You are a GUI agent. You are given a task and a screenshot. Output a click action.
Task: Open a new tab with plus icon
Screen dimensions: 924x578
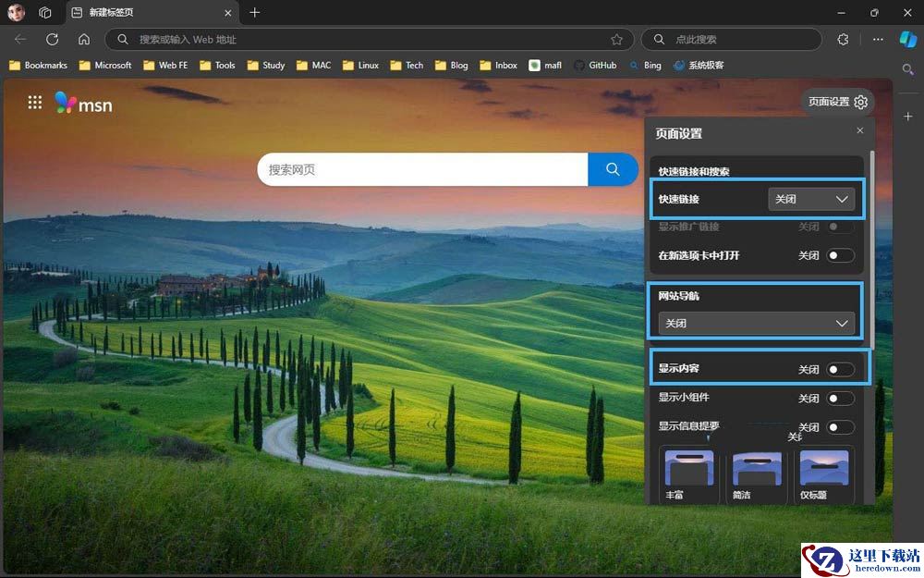tap(255, 12)
